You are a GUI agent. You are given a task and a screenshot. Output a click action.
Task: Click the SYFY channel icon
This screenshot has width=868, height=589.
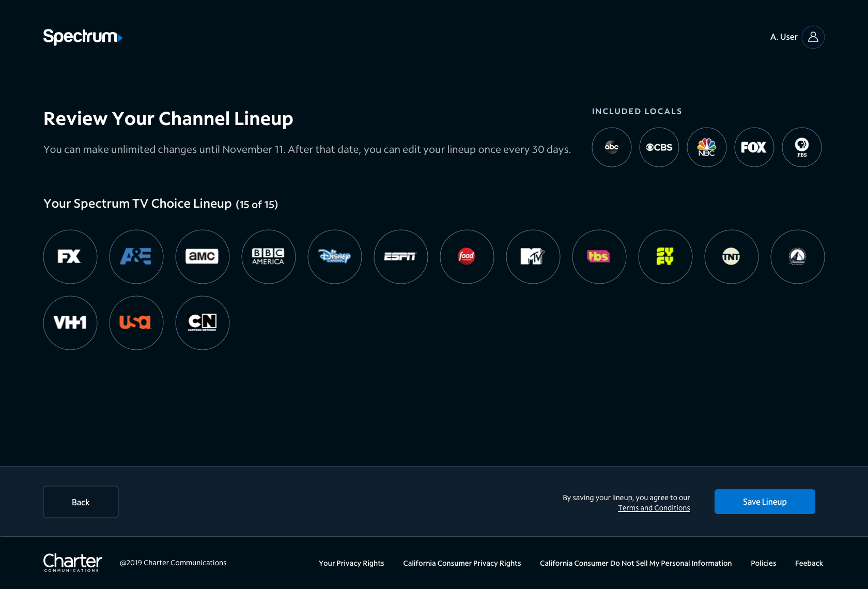coord(665,257)
